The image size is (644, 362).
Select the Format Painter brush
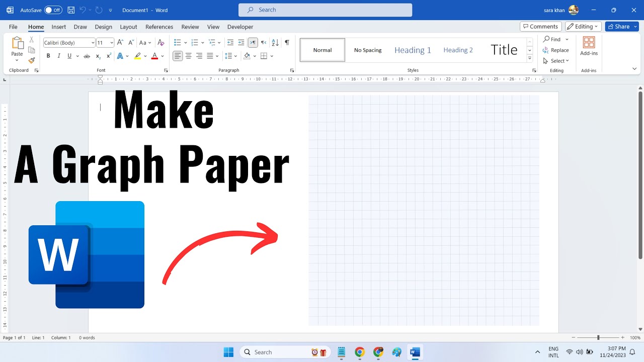[32, 60]
